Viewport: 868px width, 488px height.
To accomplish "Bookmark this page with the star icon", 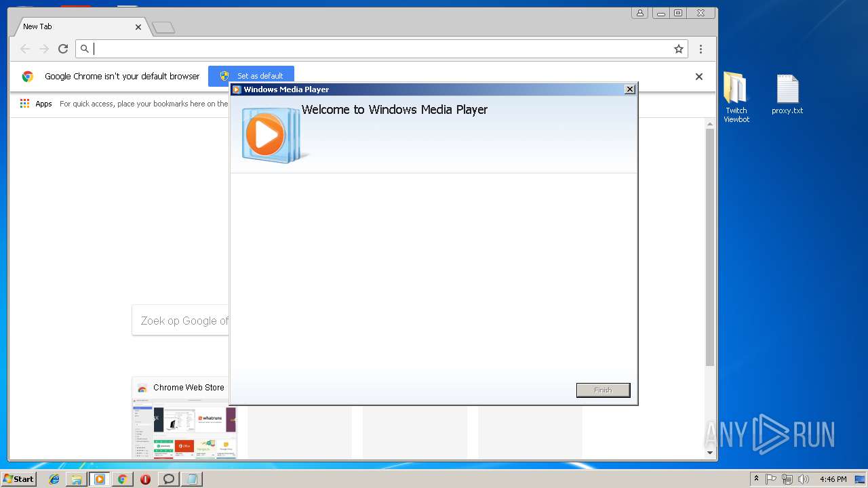I will point(678,49).
